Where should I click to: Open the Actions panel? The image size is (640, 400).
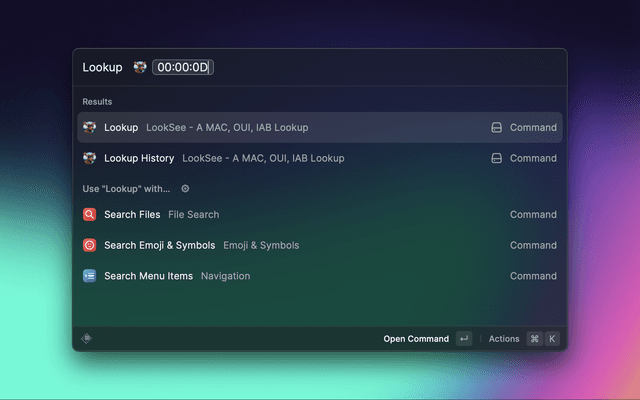504,339
